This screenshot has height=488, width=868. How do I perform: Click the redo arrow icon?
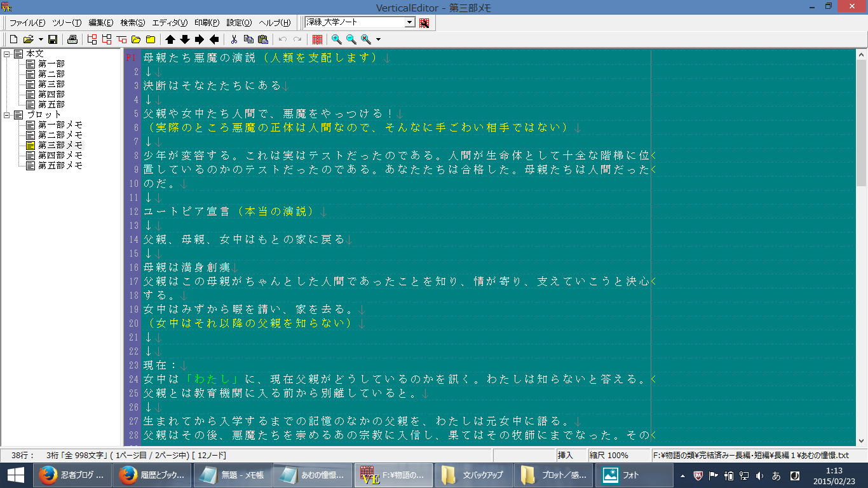coord(297,39)
